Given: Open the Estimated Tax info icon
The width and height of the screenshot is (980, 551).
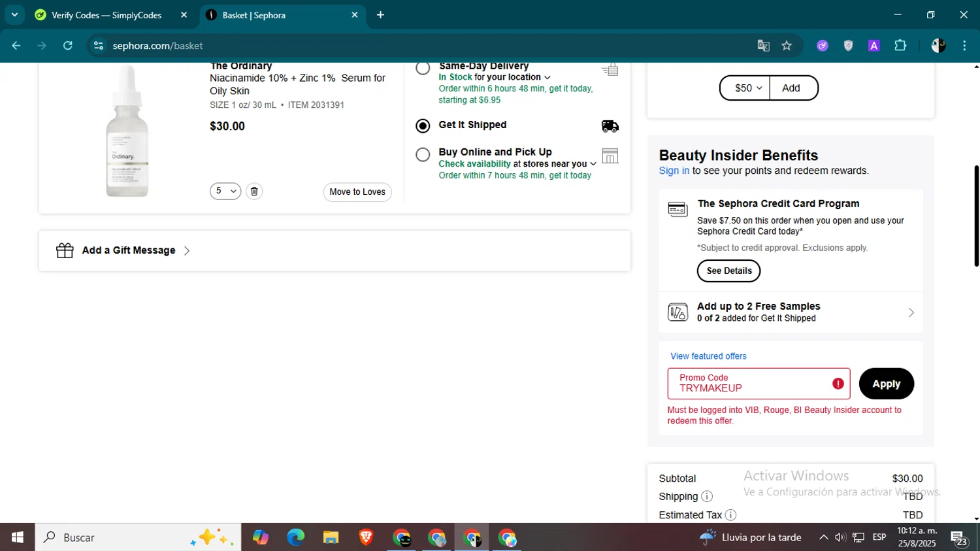Looking at the screenshot, I should point(731,515).
